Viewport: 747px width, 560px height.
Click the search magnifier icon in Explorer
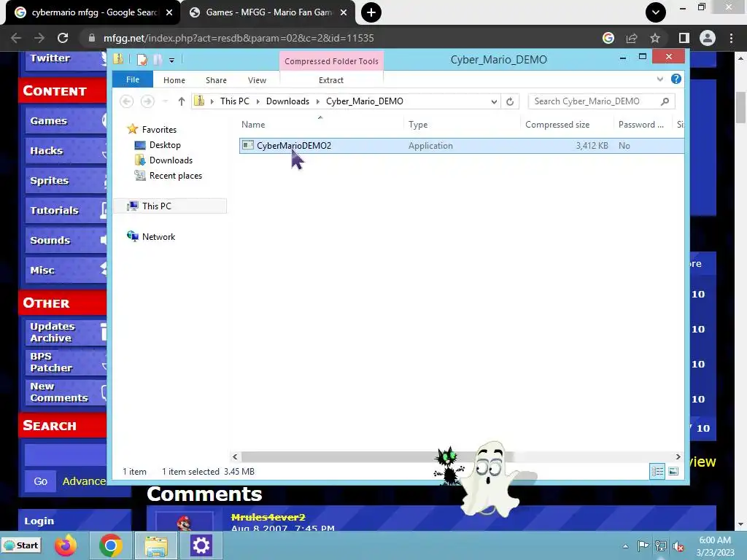[x=665, y=101]
